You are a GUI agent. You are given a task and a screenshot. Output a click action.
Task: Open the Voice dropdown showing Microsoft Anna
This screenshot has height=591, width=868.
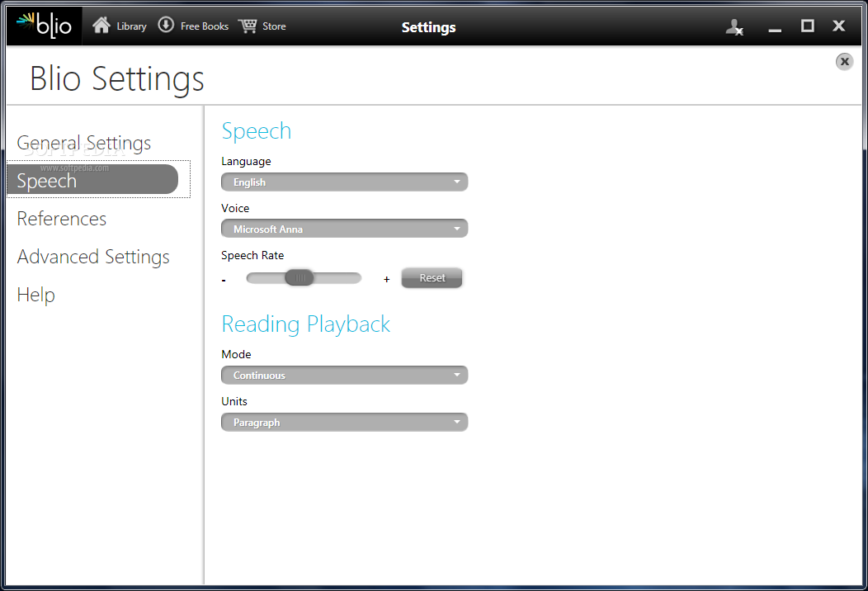[344, 229]
